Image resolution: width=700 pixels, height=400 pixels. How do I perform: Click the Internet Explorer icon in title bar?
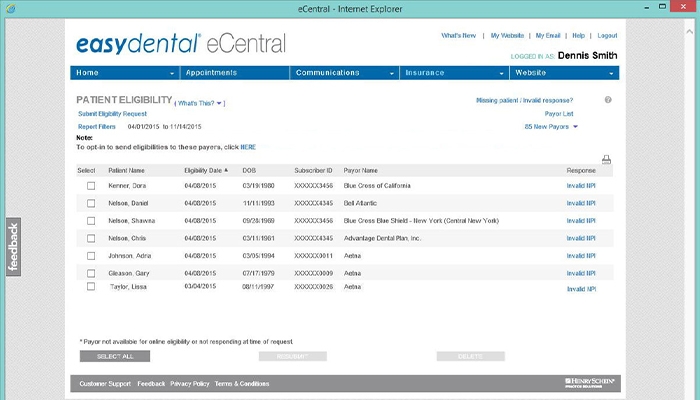[x=11, y=8]
